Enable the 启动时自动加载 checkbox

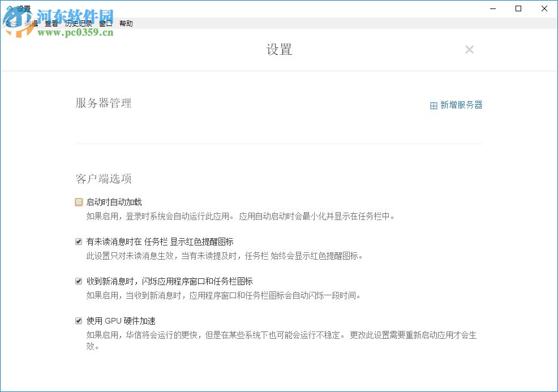point(79,201)
